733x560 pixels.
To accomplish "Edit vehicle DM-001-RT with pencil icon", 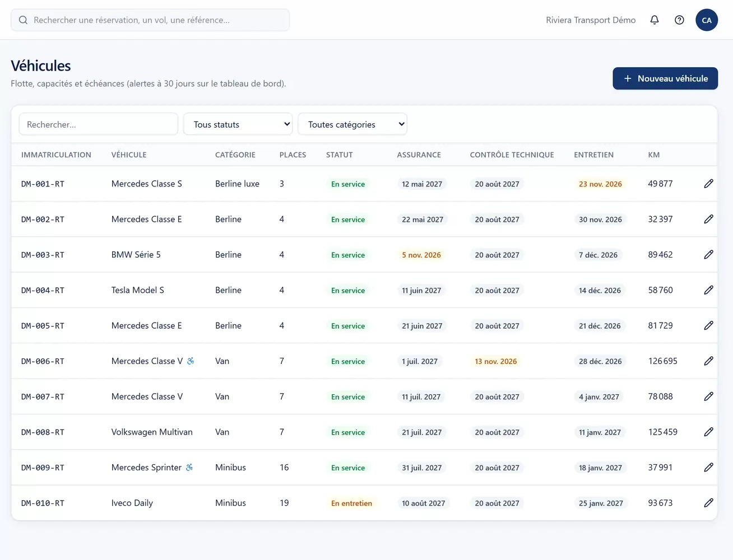I will 708,184.
